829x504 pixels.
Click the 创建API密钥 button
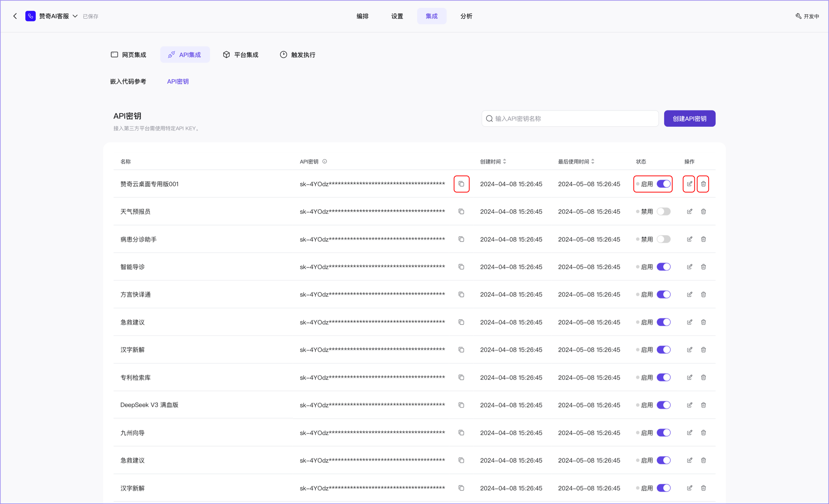click(x=689, y=119)
